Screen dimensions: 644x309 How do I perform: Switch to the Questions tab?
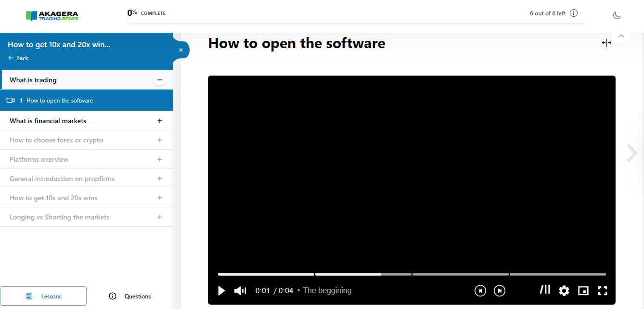tap(130, 296)
